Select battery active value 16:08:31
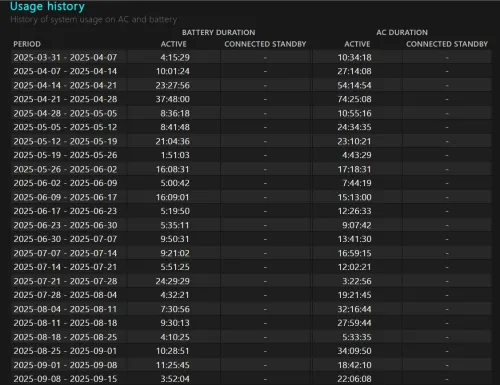This screenshot has width=500, height=385. point(173,169)
